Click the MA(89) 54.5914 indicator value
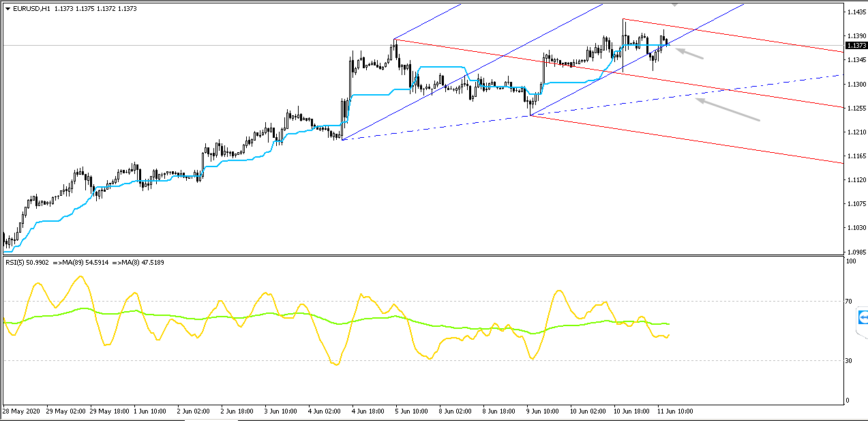Image resolution: width=868 pixels, height=421 pixels. click(84, 263)
